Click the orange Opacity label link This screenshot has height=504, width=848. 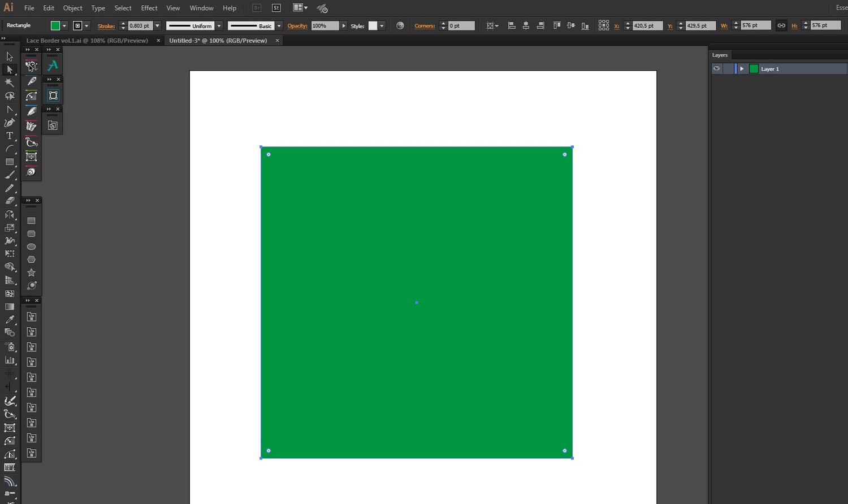pyautogui.click(x=297, y=26)
